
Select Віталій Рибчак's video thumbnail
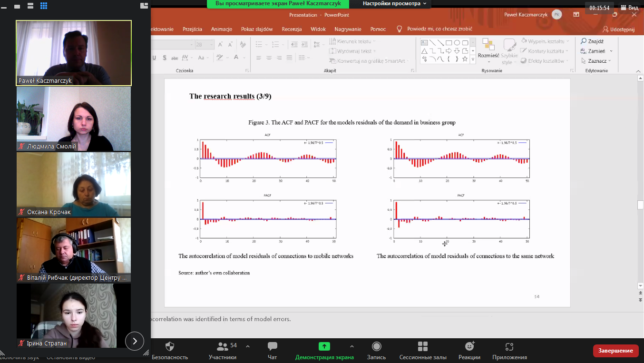[x=74, y=250]
